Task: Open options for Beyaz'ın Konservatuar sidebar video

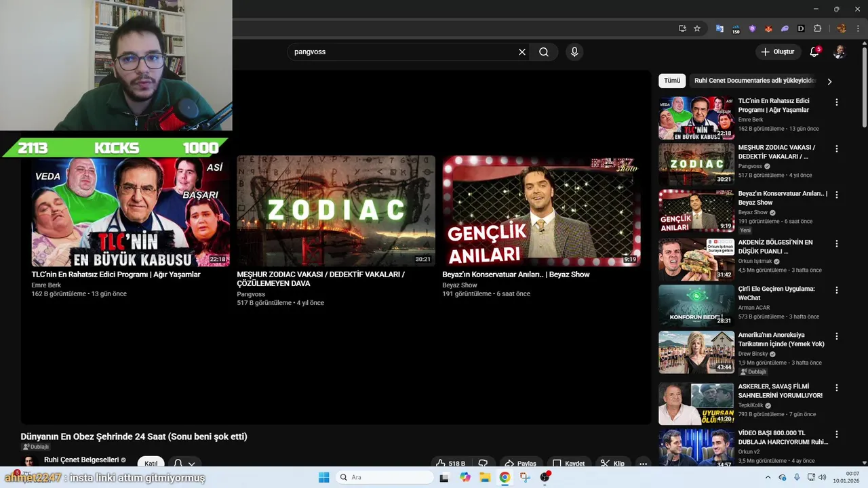Action: pos(837,195)
